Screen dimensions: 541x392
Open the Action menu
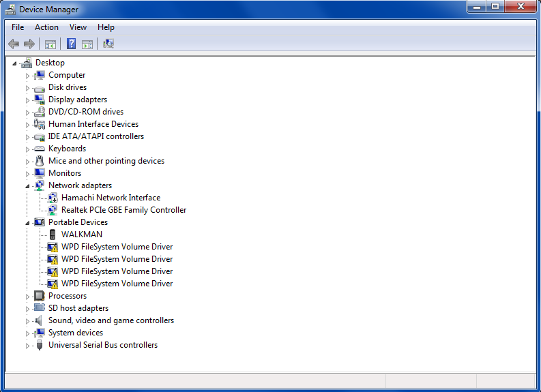click(46, 27)
